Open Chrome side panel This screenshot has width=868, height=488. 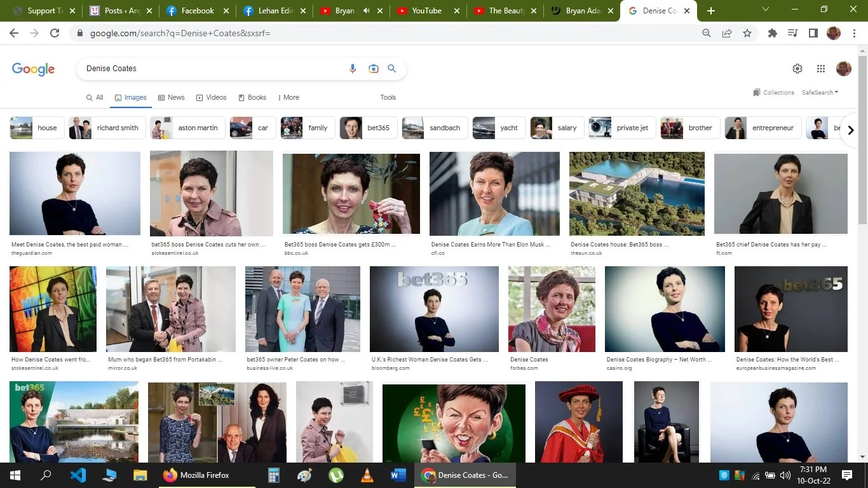pyautogui.click(x=813, y=33)
